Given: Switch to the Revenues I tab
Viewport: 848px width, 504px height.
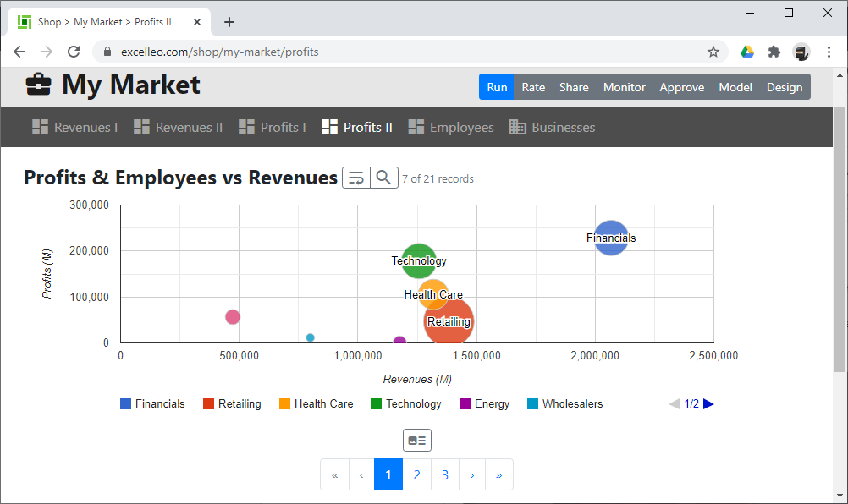Looking at the screenshot, I should tap(74, 127).
